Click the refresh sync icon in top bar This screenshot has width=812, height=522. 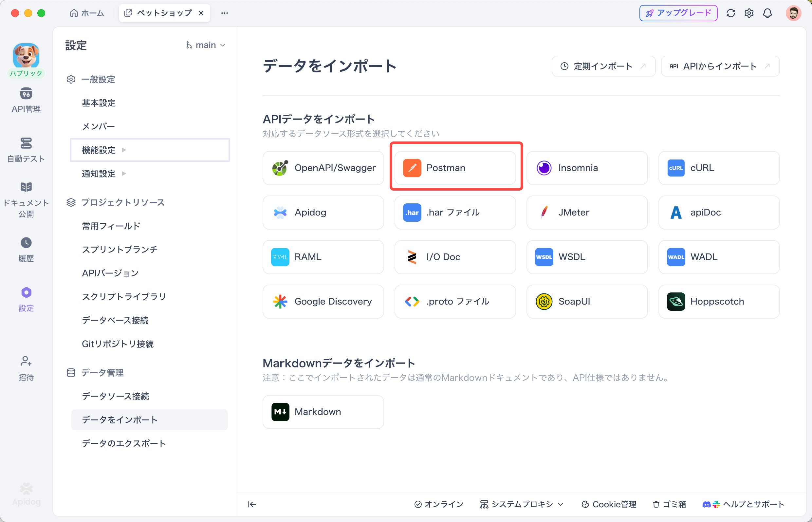pos(731,13)
